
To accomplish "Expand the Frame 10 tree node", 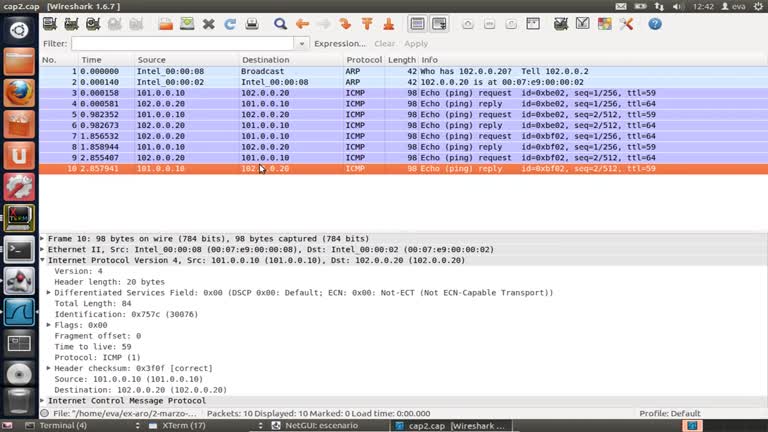I will (x=43, y=239).
